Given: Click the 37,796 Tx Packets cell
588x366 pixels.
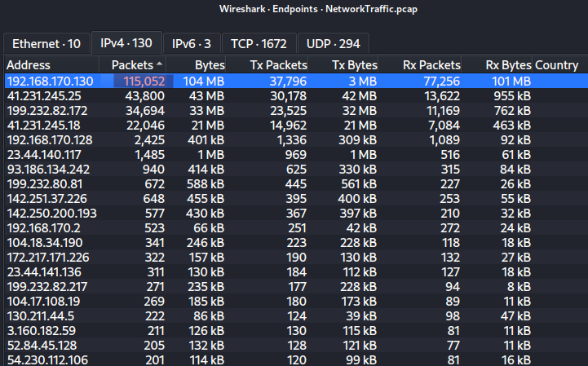Looking at the screenshot, I should coord(288,81).
